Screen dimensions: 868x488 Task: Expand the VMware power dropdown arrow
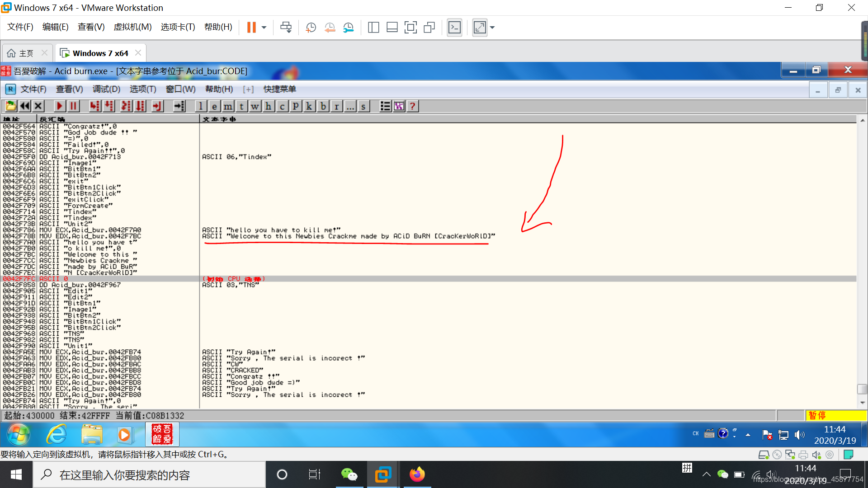(264, 28)
